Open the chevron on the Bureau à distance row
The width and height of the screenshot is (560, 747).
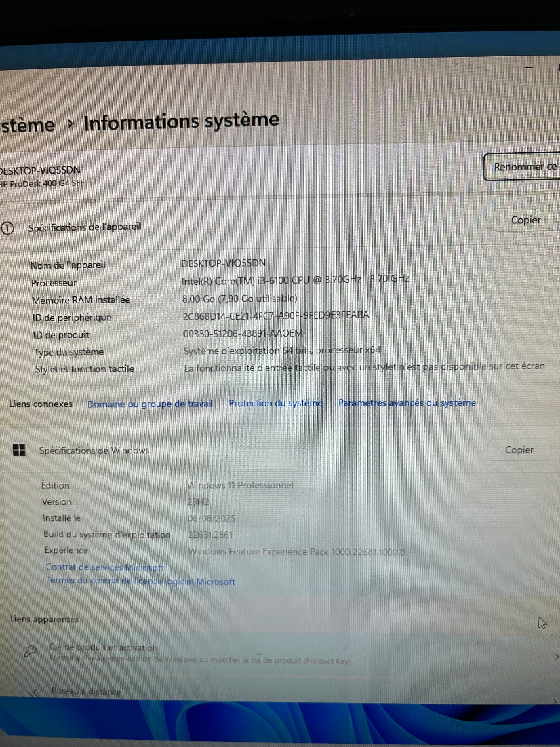coord(555,701)
